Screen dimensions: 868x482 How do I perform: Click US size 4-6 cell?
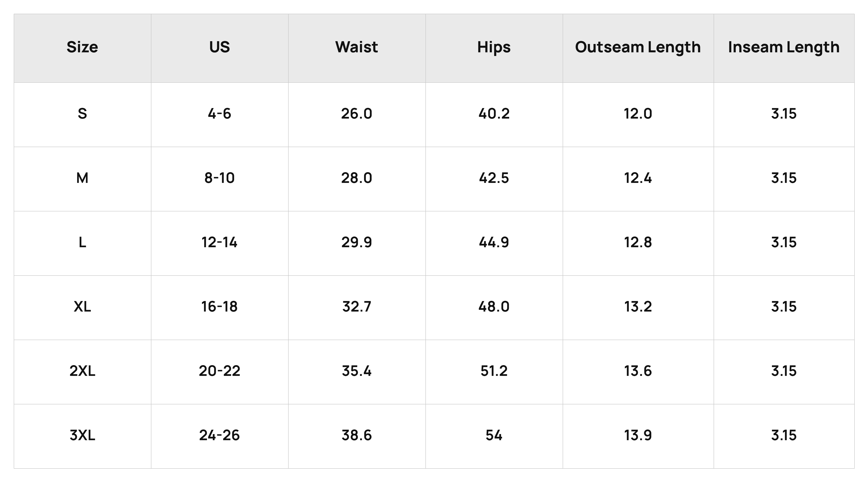(219, 113)
